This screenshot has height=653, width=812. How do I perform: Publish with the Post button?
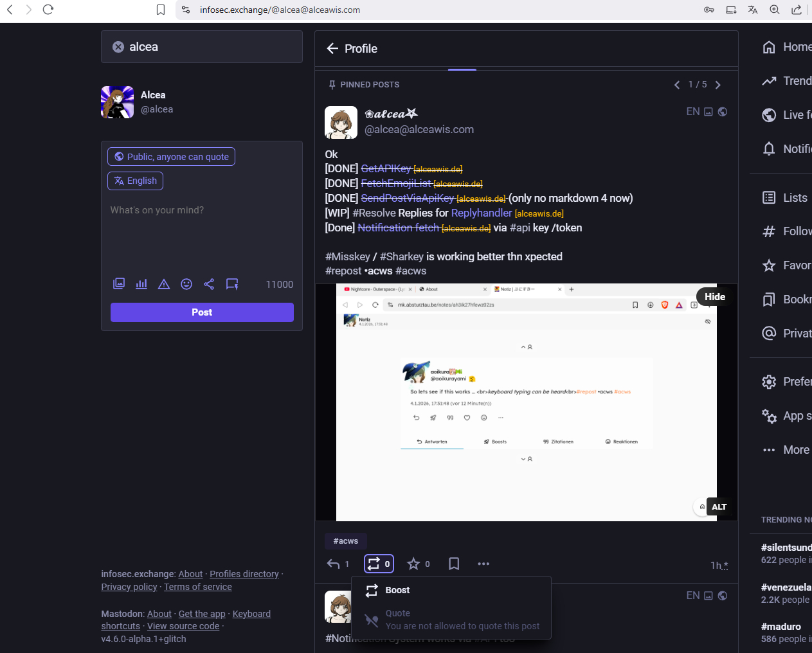pos(201,312)
